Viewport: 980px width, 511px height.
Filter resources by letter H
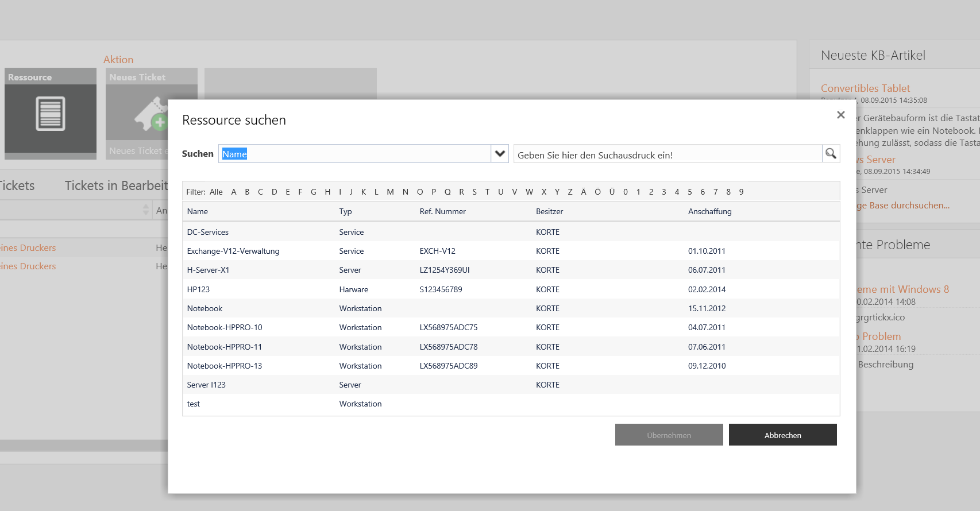pos(327,192)
